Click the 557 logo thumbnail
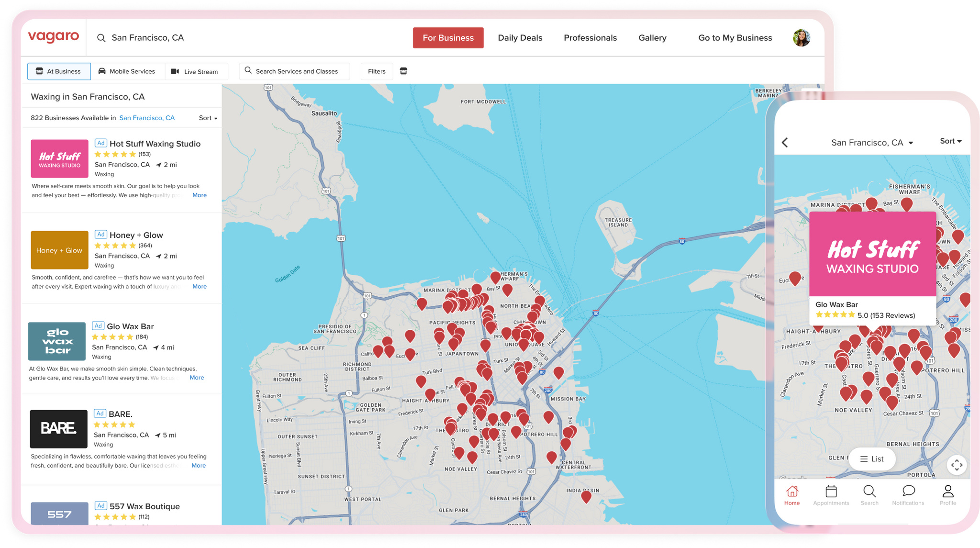This screenshot has height=548, width=980. (59, 514)
